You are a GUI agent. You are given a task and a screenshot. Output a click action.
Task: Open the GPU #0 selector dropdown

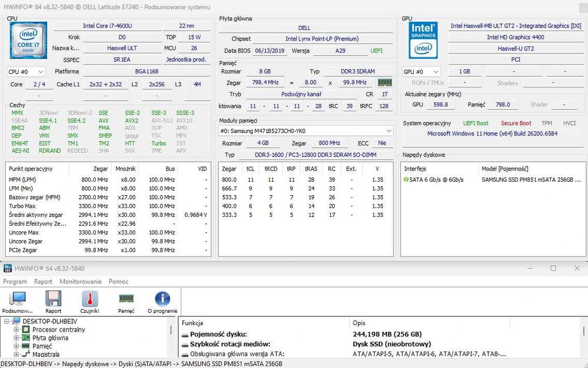coord(422,72)
